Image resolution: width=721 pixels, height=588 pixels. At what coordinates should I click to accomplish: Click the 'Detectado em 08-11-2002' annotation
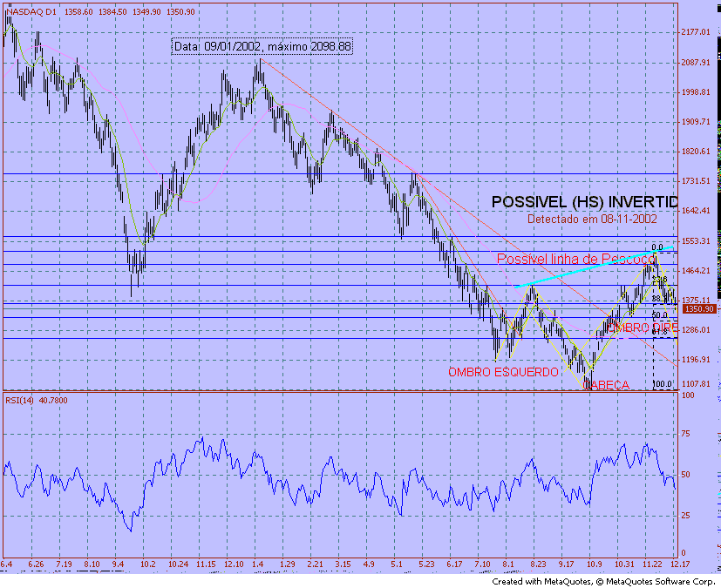(x=592, y=220)
